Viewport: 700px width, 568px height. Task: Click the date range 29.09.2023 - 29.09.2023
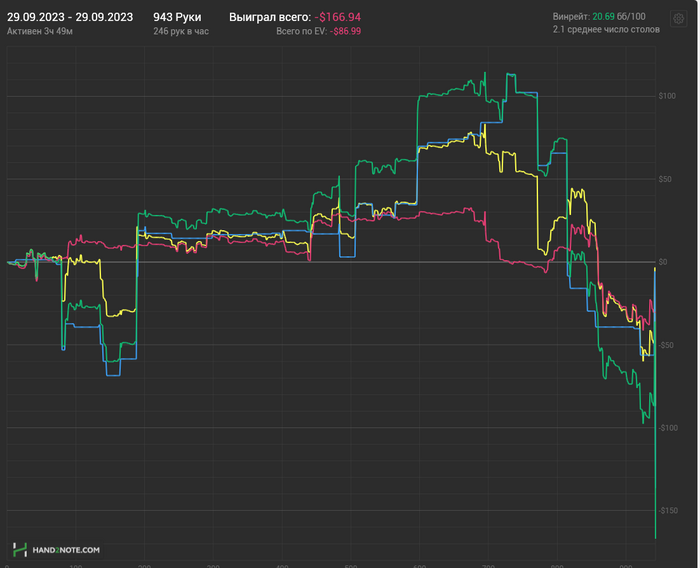point(70,17)
